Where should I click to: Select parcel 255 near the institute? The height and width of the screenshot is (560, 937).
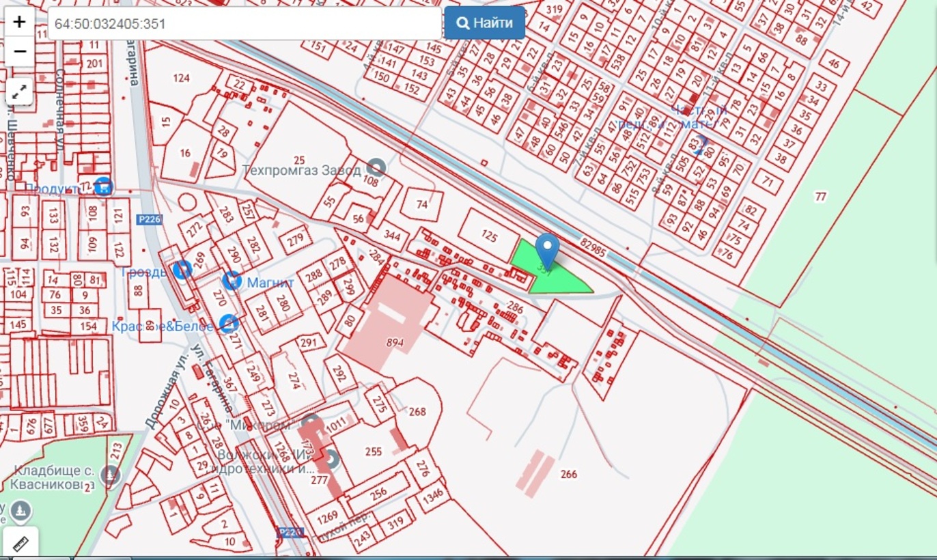tap(374, 451)
